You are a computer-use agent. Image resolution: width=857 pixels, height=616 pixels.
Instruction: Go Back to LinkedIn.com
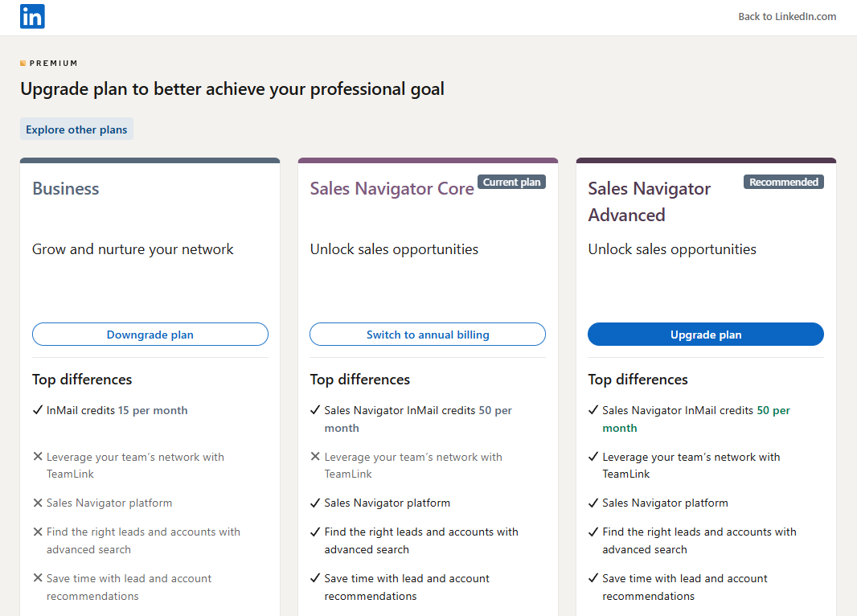(787, 16)
